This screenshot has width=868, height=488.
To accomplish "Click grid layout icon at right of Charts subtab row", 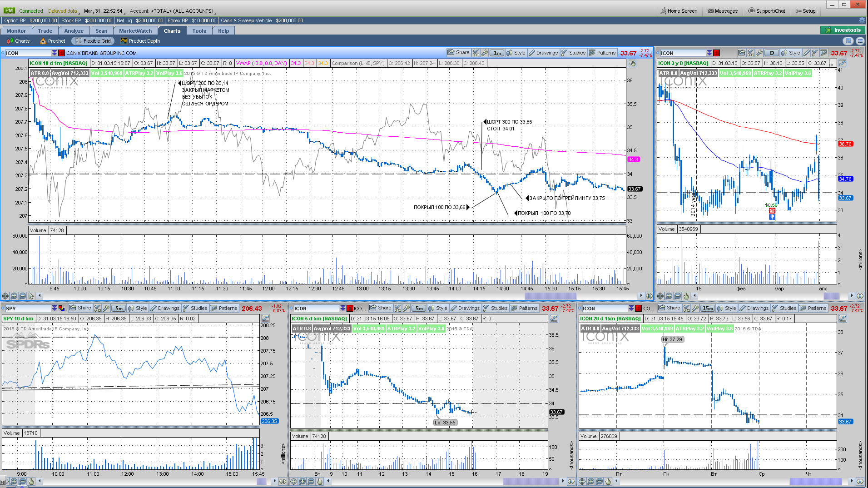I will [848, 41].
